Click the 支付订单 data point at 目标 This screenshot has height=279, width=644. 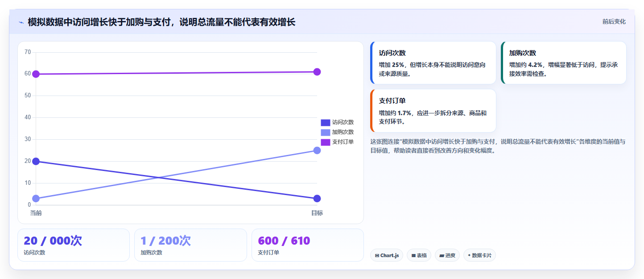(317, 72)
